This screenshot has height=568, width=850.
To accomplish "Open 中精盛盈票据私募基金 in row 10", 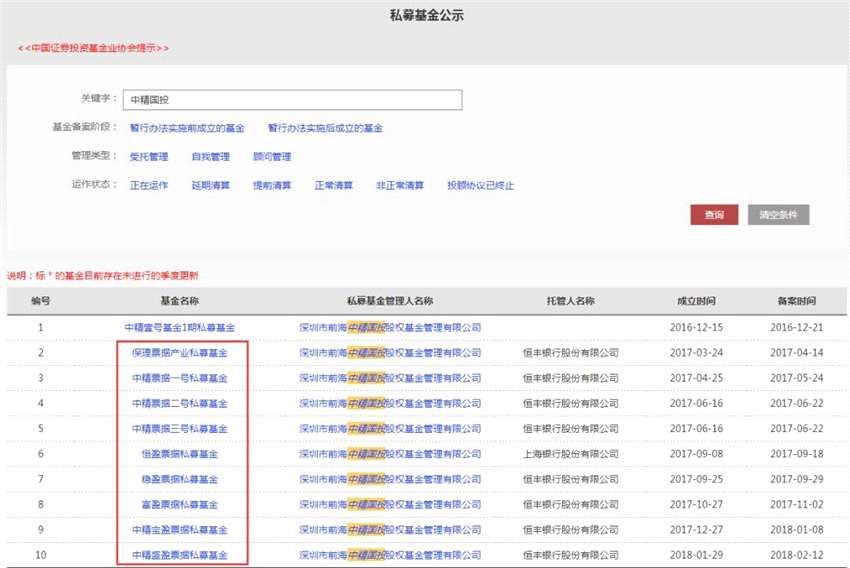I will point(180,555).
